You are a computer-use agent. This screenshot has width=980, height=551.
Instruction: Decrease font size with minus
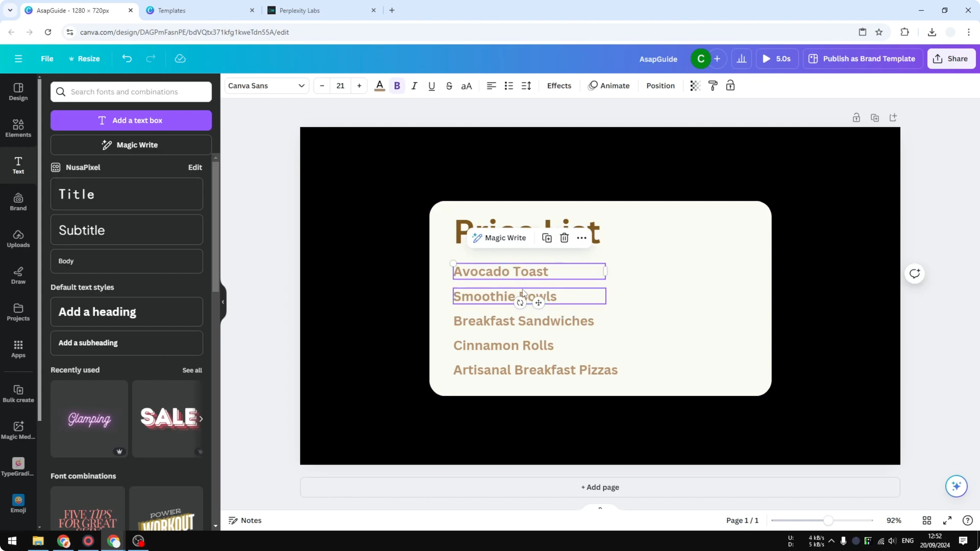322,86
